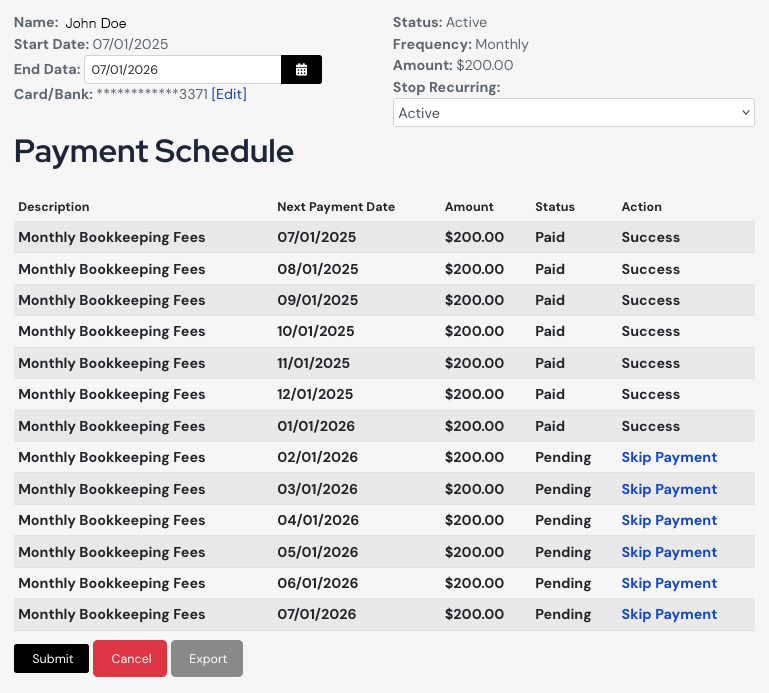769x693 pixels.
Task: Skip the 04/01/2026 payment
Action: 669,520
